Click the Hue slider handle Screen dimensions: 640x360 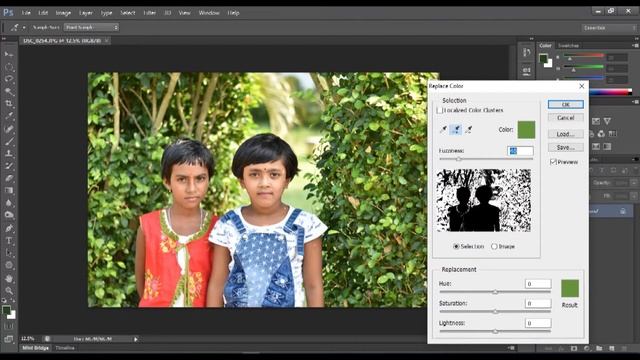tap(495, 292)
